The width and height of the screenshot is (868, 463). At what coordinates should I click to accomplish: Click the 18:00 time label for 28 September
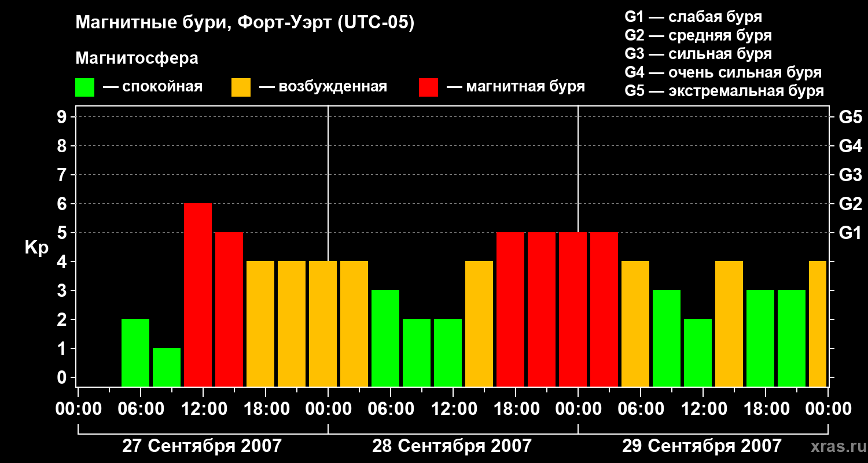pyautogui.click(x=516, y=409)
